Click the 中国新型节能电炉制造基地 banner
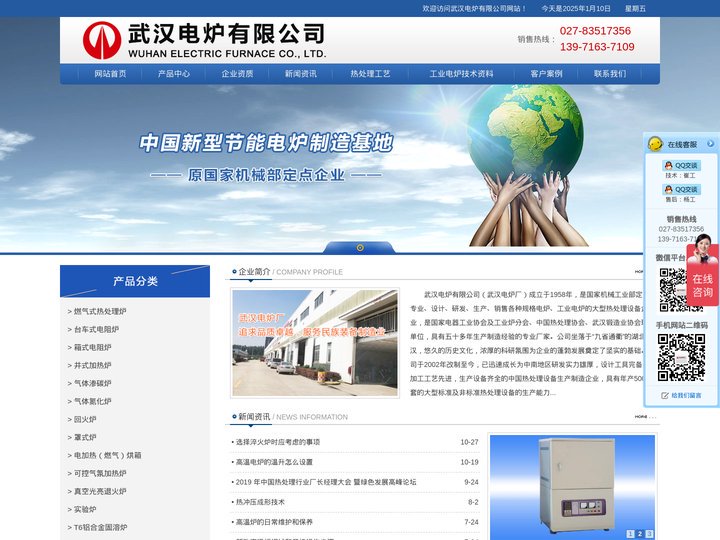Viewport: 720px width, 540px height. [x=266, y=143]
